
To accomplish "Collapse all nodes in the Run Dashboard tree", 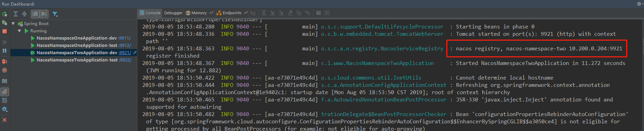I will pyautogui.click(x=24, y=14).
